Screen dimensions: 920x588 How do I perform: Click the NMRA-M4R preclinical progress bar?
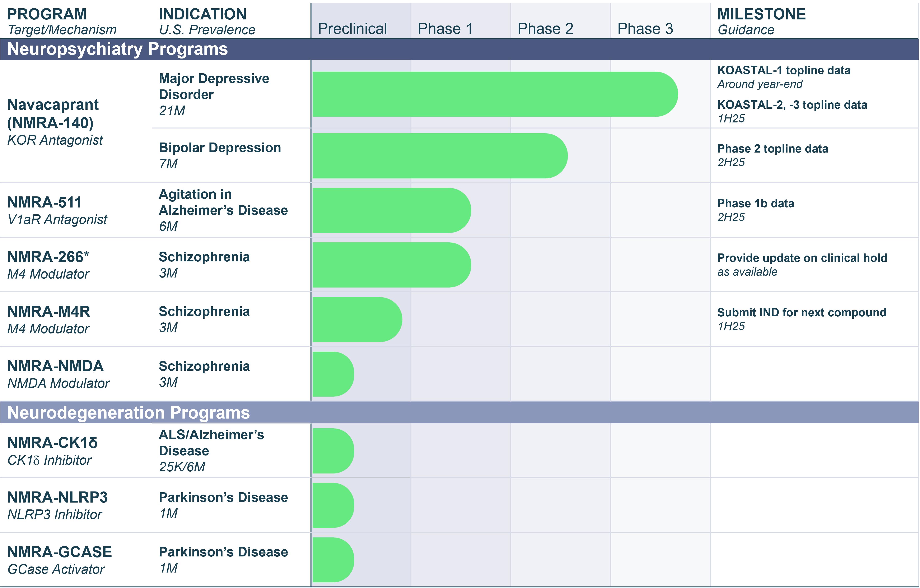pyautogui.click(x=357, y=319)
